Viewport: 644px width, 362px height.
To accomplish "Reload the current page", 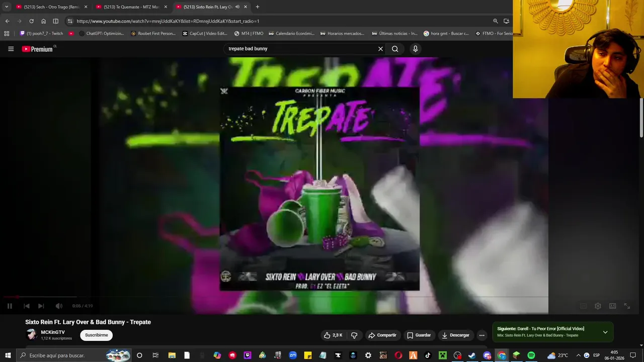I will tap(31, 21).
